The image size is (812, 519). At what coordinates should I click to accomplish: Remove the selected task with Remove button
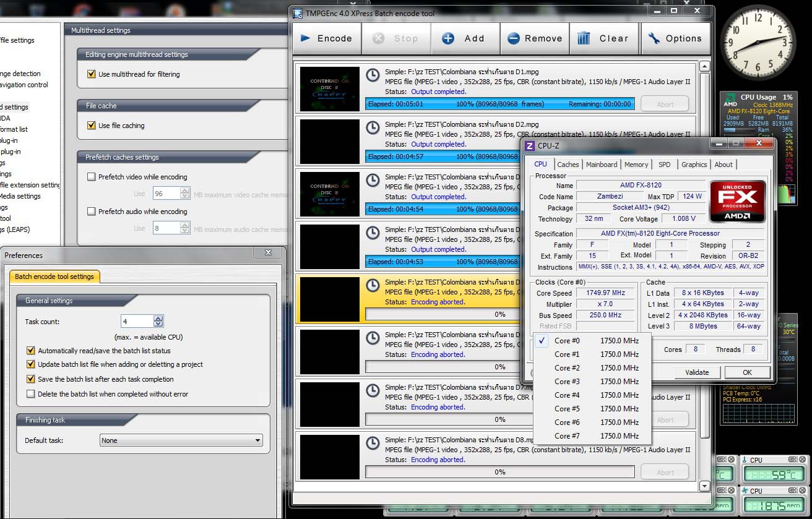click(x=535, y=38)
